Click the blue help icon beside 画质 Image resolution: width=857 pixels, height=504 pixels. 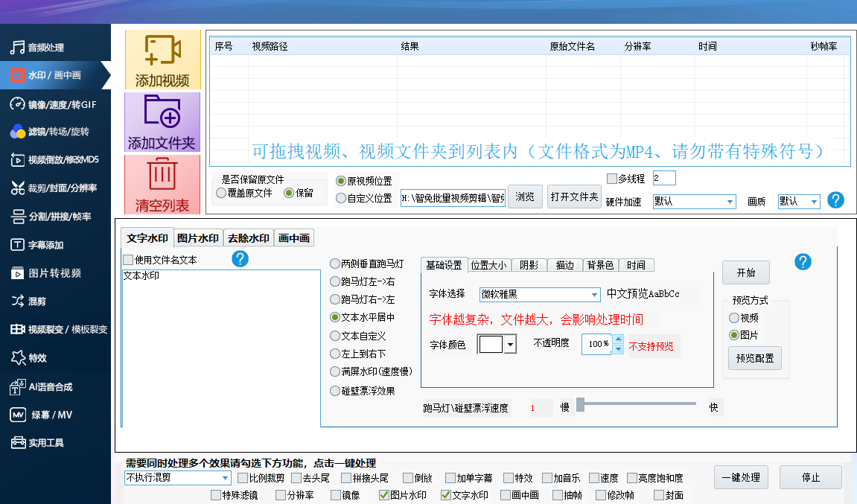[x=835, y=200]
